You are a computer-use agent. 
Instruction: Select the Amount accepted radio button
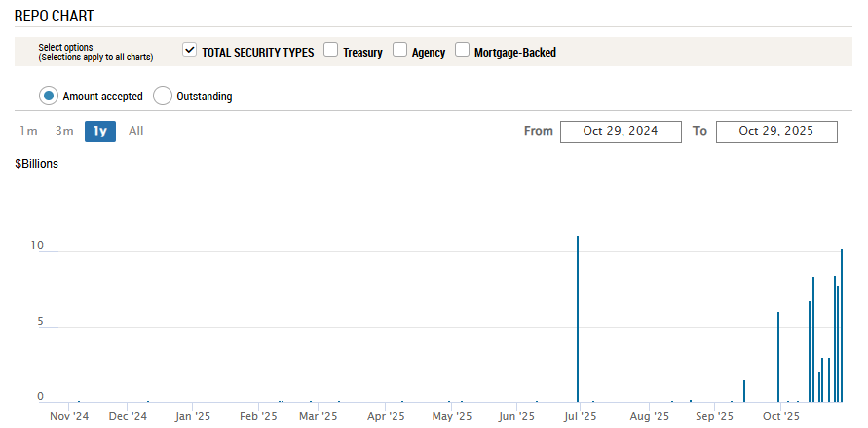pos(49,96)
